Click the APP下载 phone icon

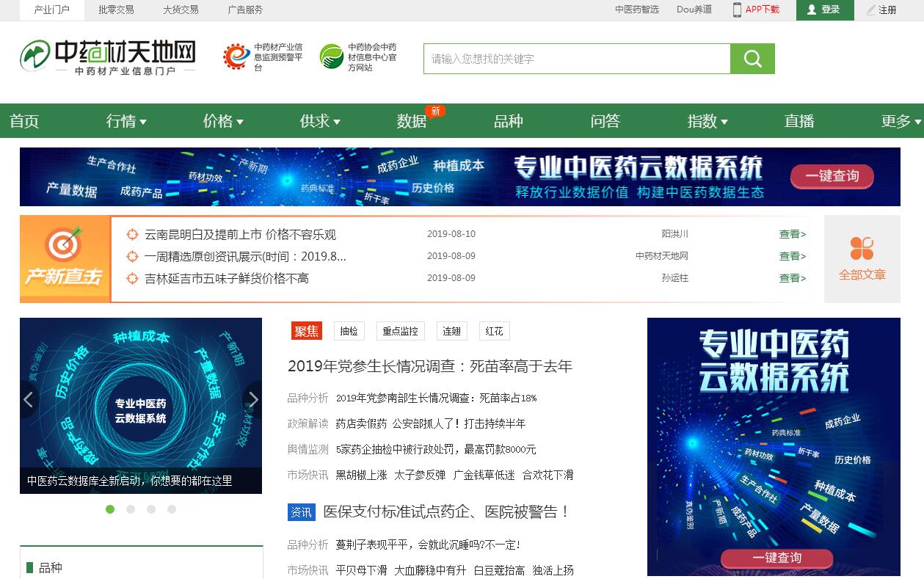click(737, 10)
